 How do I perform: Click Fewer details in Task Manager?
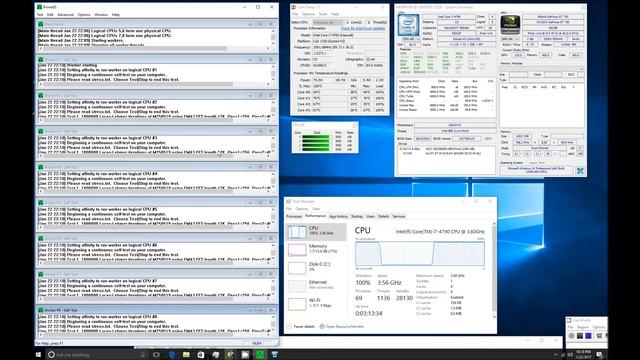[x=301, y=327]
